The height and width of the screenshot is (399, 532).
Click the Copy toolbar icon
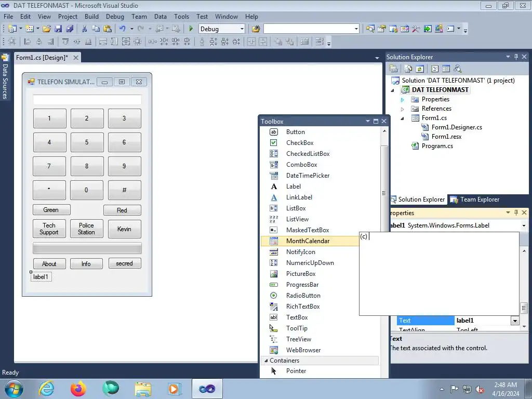pos(96,29)
